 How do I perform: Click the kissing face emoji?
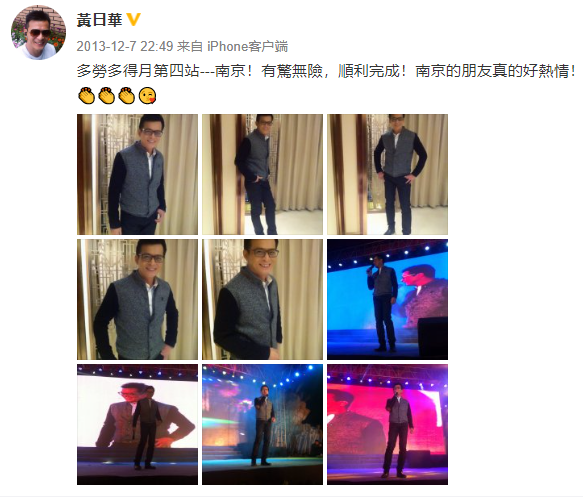[x=147, y=96]
